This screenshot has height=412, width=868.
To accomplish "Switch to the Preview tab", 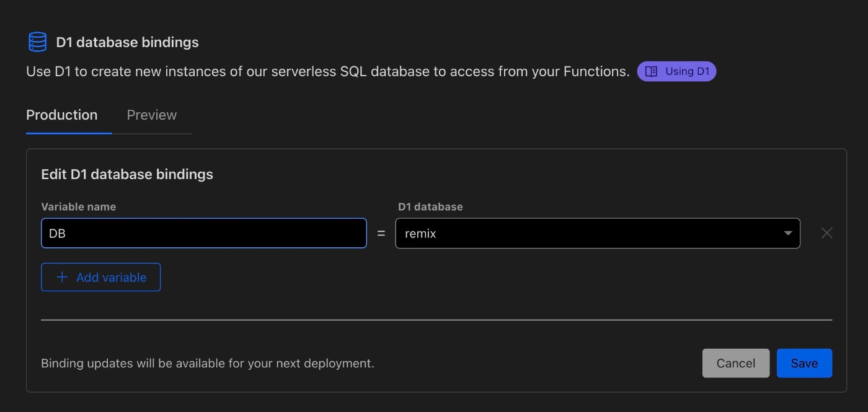I will [152, 115].
